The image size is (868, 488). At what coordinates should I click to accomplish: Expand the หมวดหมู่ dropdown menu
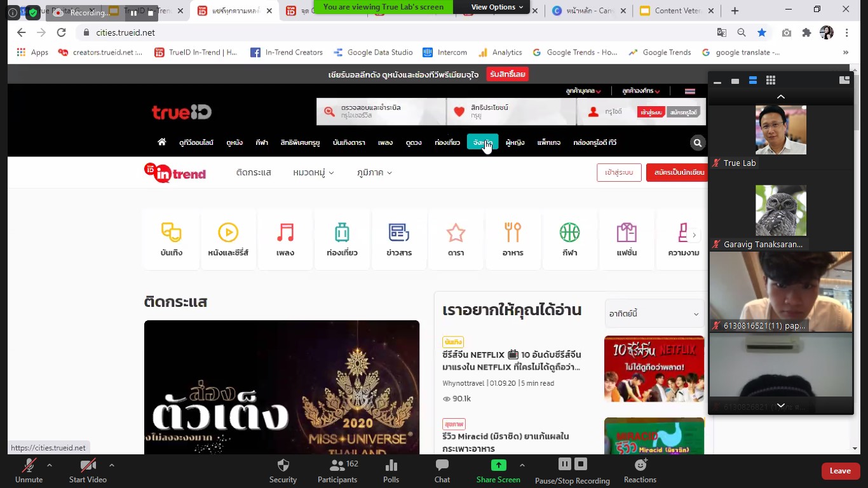pos(313,172)
